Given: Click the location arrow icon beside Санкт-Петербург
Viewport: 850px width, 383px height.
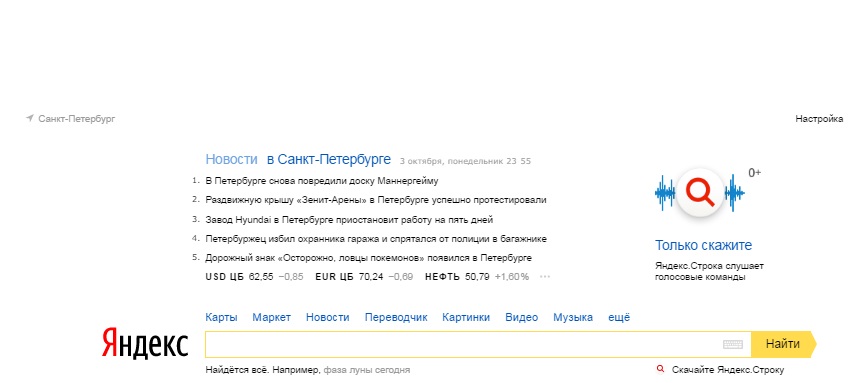Looking at the screenshot, I should tap(30, 118).
